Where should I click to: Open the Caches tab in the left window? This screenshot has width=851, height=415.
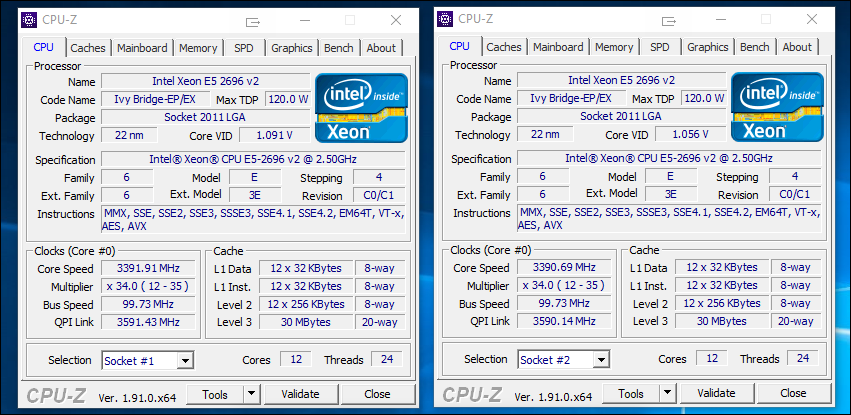pyautogui.click(x=88, y=48)
